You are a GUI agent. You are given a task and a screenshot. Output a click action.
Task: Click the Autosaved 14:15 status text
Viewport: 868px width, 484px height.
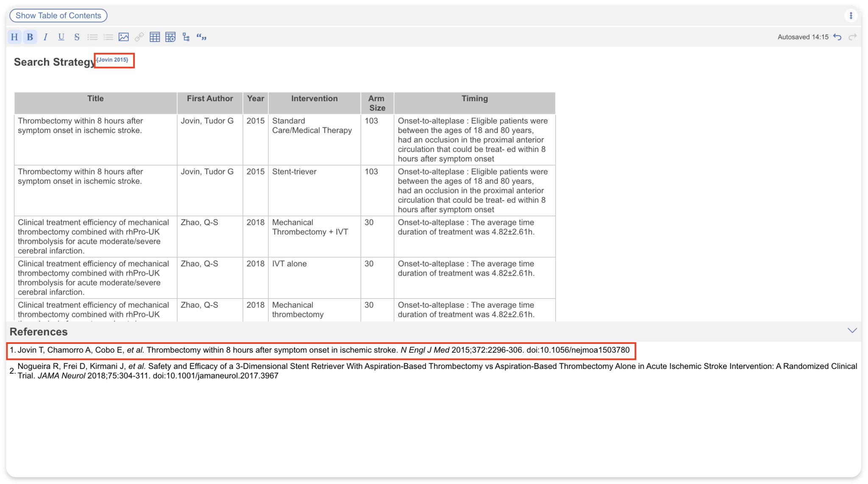pos(803,37)
